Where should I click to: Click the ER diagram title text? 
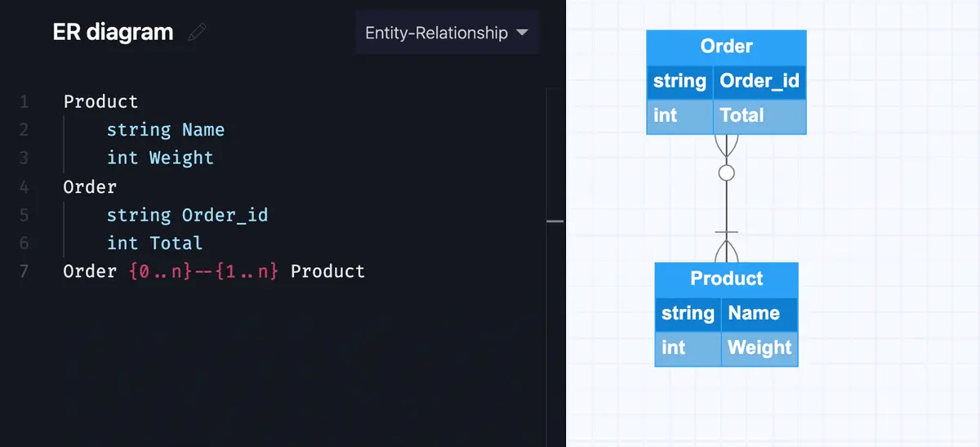(113, 33)
